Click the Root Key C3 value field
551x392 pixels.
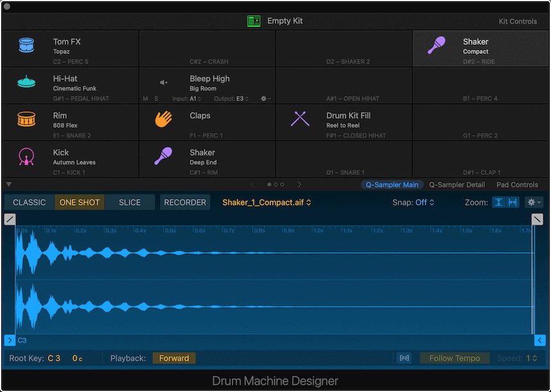click(x=54, y=358)
